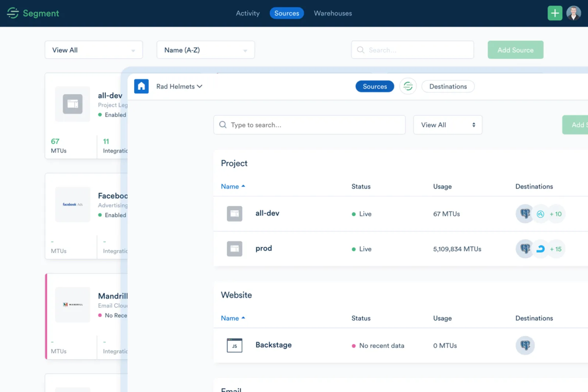Click the 67 MTUs usage in all-dev row
The height and width of the screenshot is (392, 588).
[447, 214]
